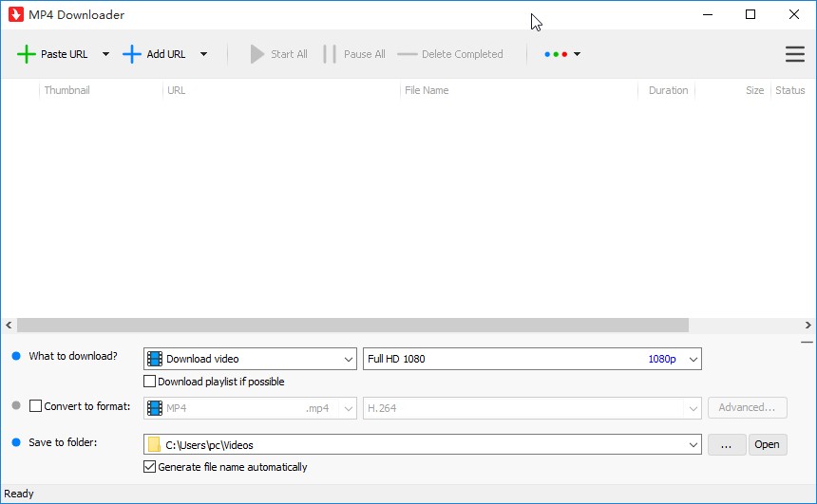Collapse the options panel with dash icon
Image resolution: width=817 pixels, height=504 pixels.
click(x=807, y=342)
